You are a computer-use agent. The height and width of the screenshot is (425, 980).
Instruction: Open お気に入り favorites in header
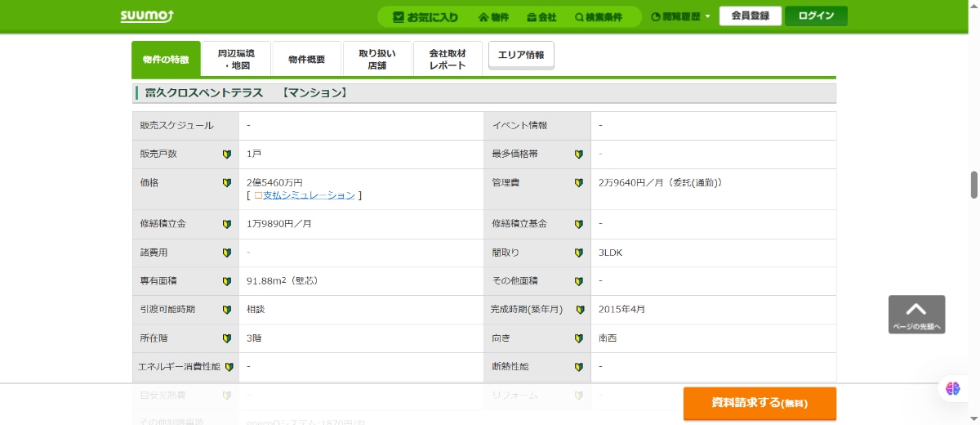pyautogui.click(x=425, y=16)
